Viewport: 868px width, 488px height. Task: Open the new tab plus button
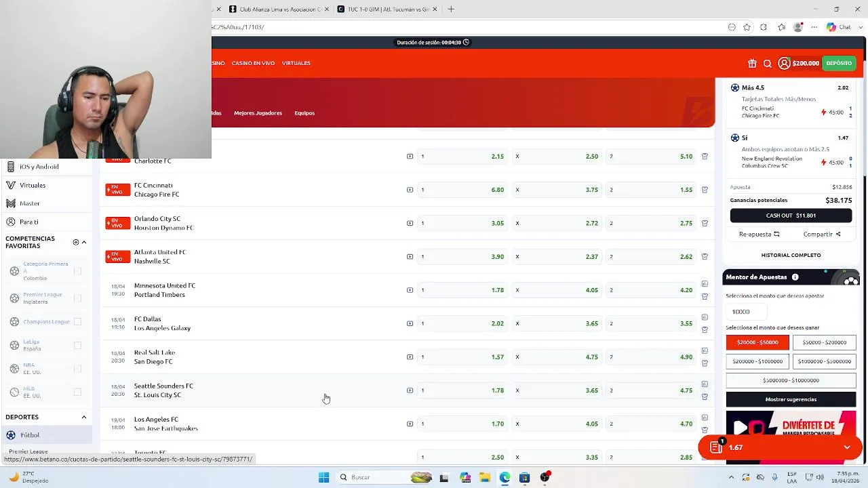tap(451, 9)
